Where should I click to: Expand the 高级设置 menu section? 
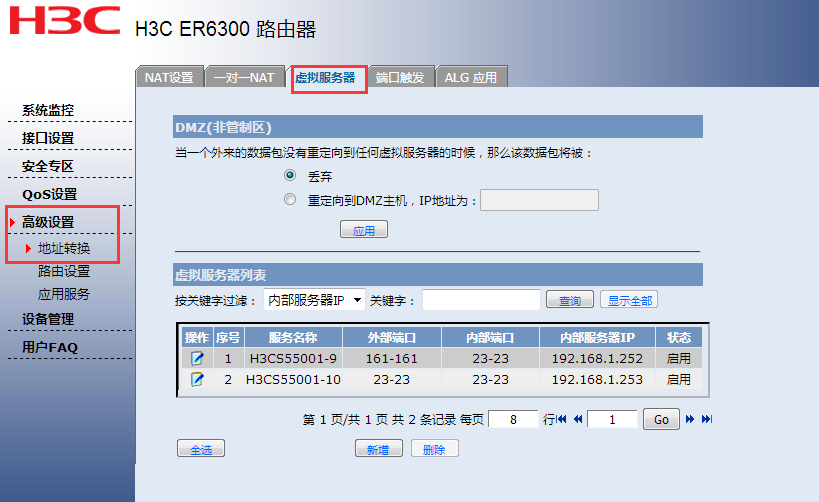48,222
